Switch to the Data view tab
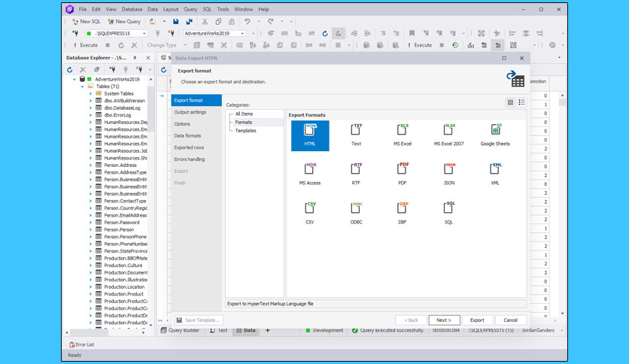 (246, 330)
